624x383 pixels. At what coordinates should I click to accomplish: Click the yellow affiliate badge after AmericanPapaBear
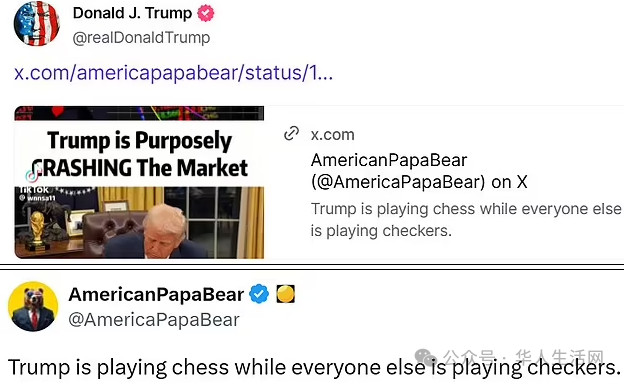pyautogui.click(x=285, y=294)
